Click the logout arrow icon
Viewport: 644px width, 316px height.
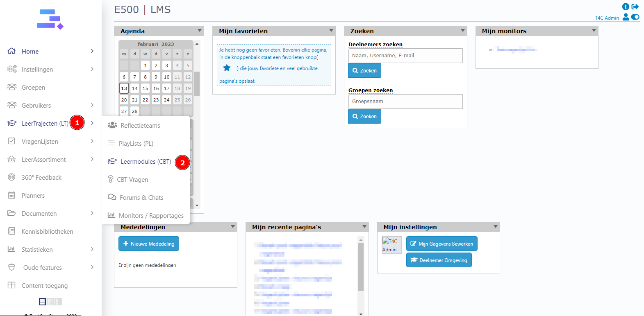[x=635, y=7]
